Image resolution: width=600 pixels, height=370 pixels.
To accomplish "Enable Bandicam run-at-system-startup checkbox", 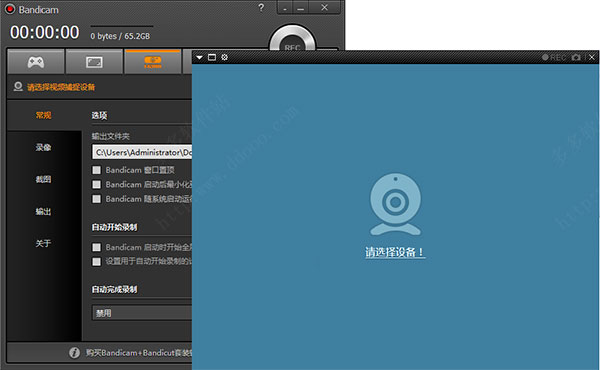I will click(x=96, y=199).
